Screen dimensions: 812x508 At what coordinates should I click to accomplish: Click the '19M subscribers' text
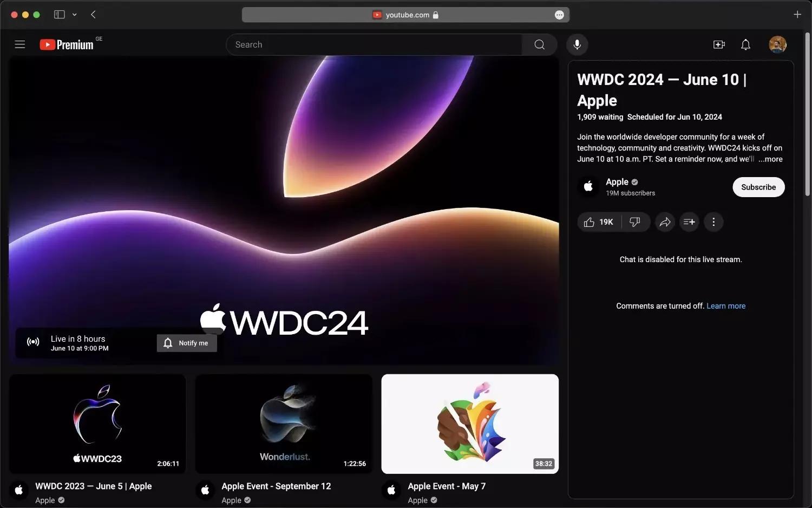point(630,193)
